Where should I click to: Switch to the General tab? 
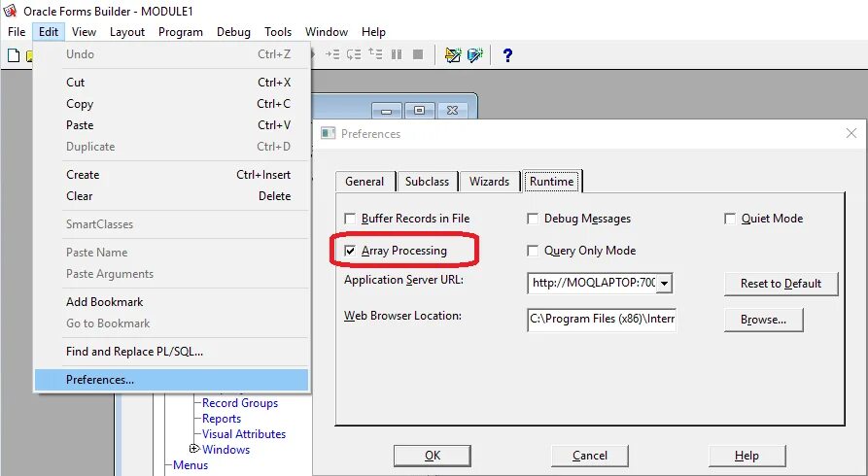click(365, 182)
